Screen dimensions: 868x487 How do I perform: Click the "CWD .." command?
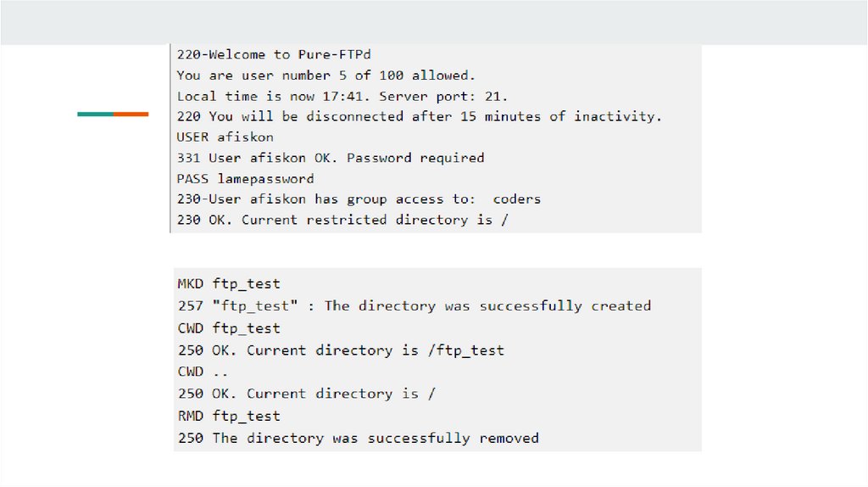203,372
